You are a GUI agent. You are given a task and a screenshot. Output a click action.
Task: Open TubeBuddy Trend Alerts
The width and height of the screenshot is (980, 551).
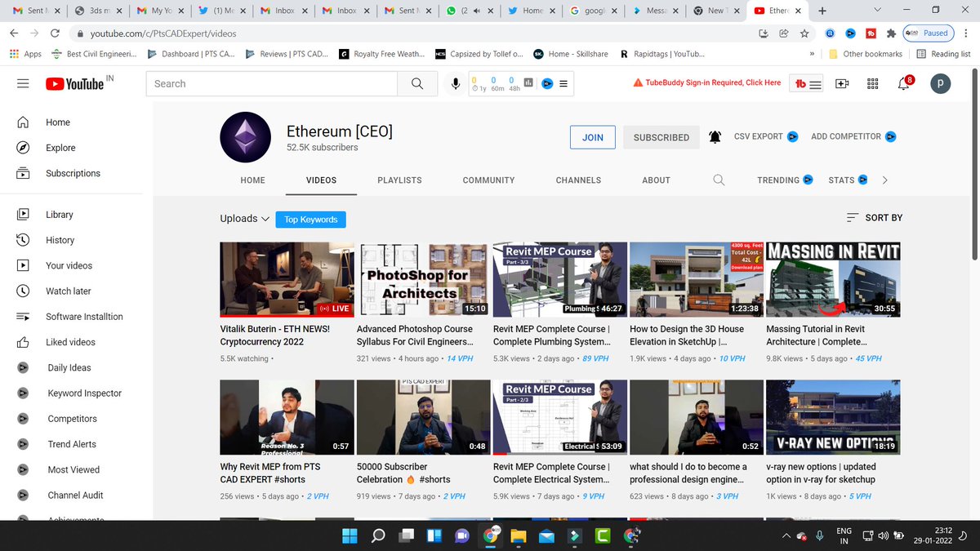(71, 444)
